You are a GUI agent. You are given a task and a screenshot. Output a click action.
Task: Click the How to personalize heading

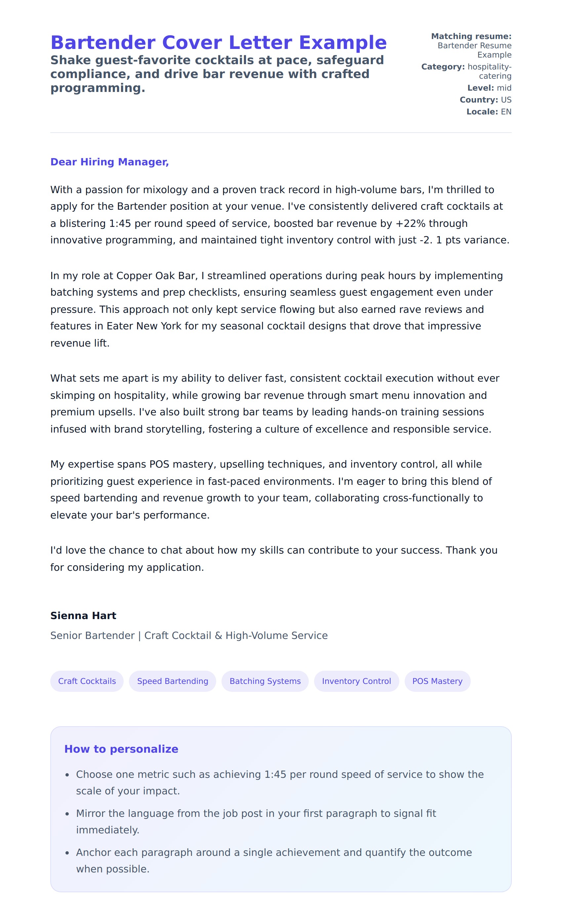coord(121,749)
